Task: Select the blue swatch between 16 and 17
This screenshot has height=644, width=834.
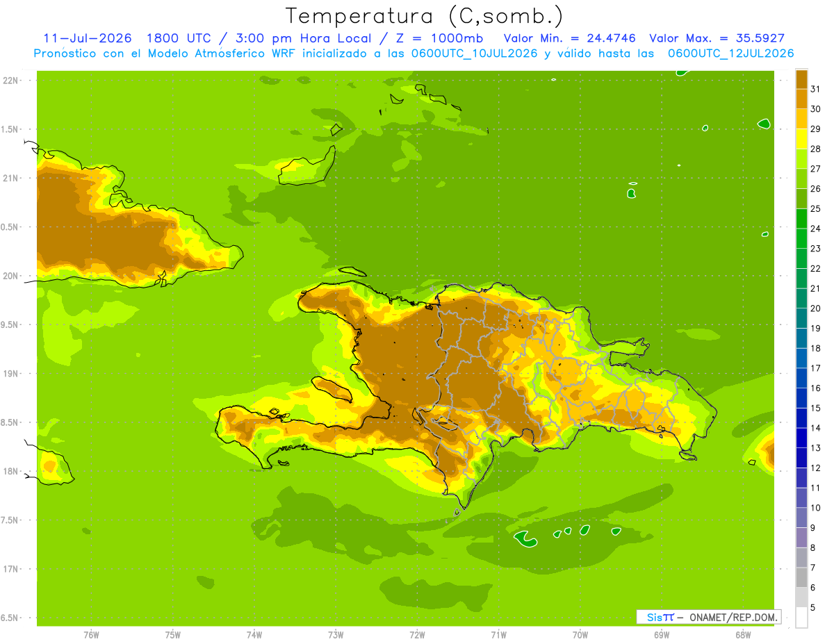Action: [801, 378]
